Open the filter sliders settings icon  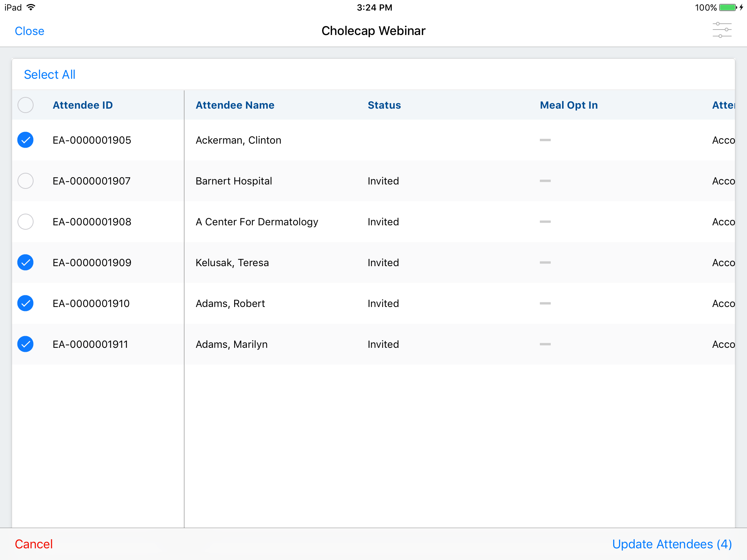722,30
